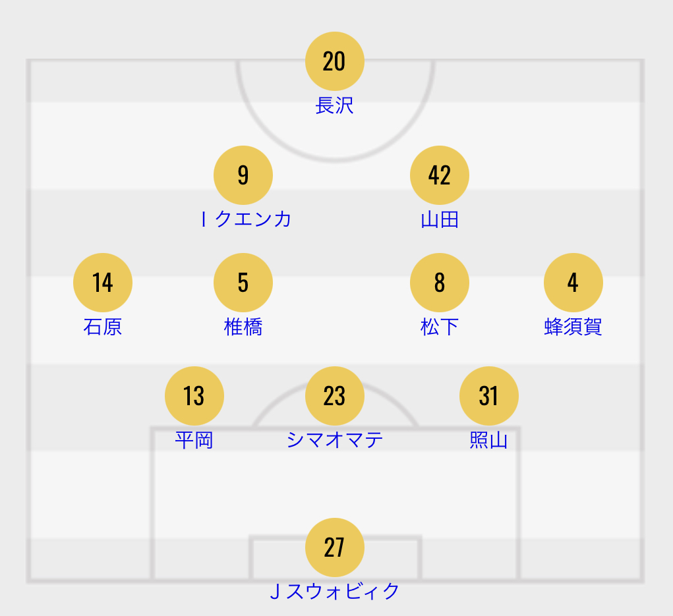Click the 椎橋 name link
The width and height of the screenshot is (673, 616).
coord(243,327)
